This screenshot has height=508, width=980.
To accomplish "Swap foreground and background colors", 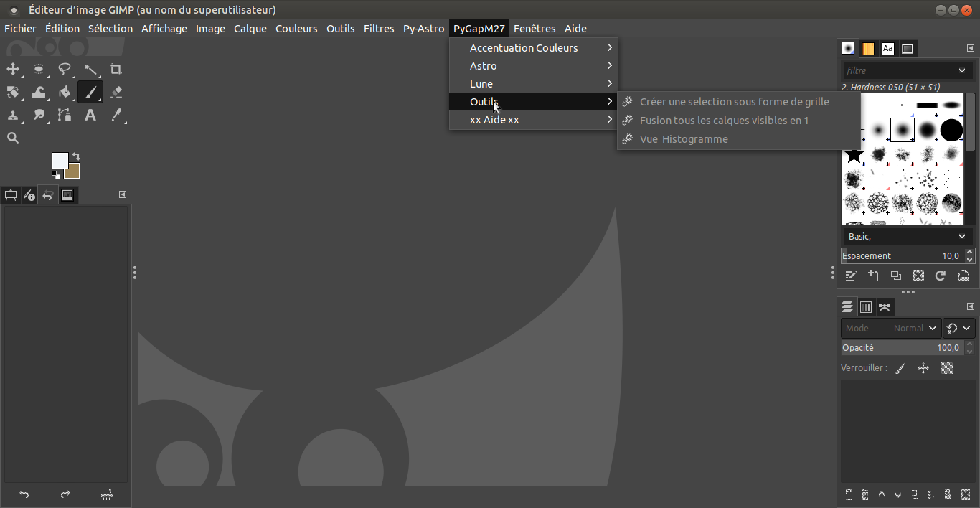I will (75, 156).
